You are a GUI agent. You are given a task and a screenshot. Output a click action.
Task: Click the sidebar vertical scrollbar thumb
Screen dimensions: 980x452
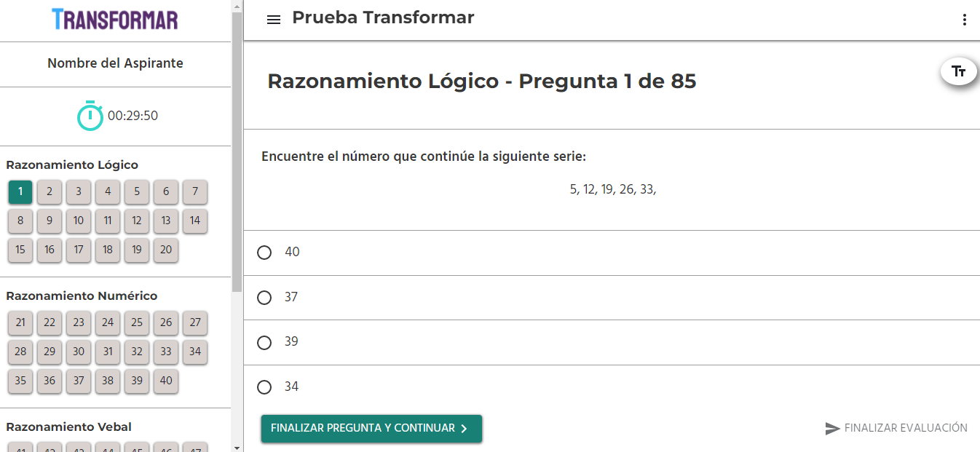(237, 151)
